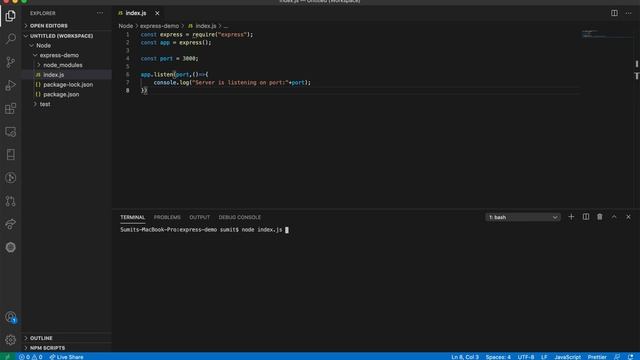This screenshot has height=360, width=640.
Task: Click the console.log line in the editor
Action: point(232,82)
